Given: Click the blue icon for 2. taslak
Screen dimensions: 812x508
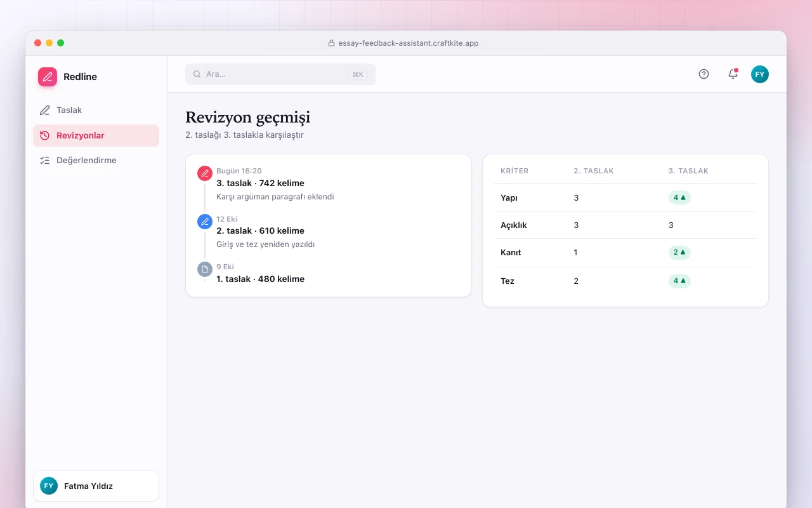Looking at the screenshot, I should point(204,222).
